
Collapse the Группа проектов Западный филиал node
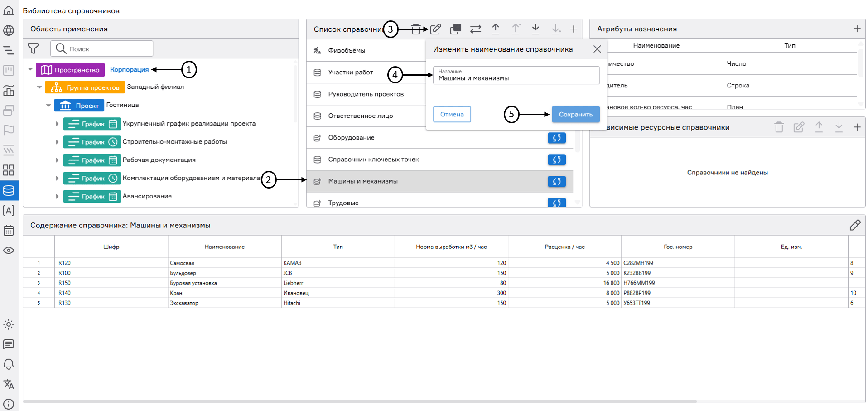39,87
